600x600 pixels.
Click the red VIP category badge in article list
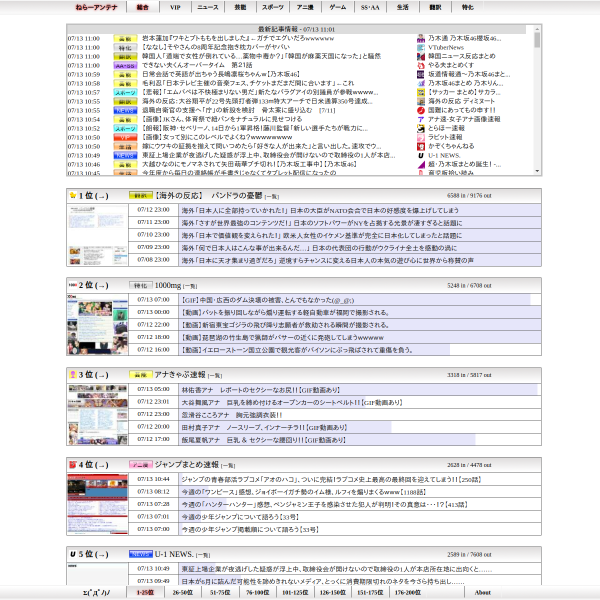coord(125,137)
